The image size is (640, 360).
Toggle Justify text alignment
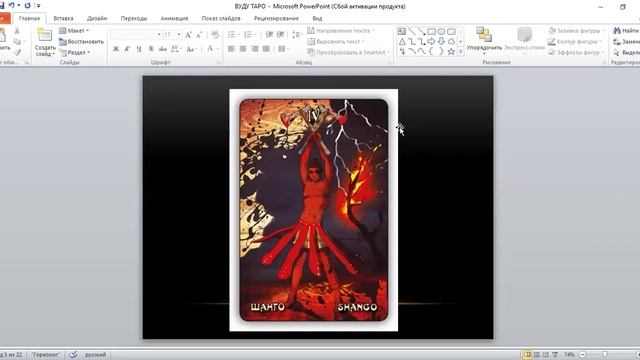(x=266, y=49)
